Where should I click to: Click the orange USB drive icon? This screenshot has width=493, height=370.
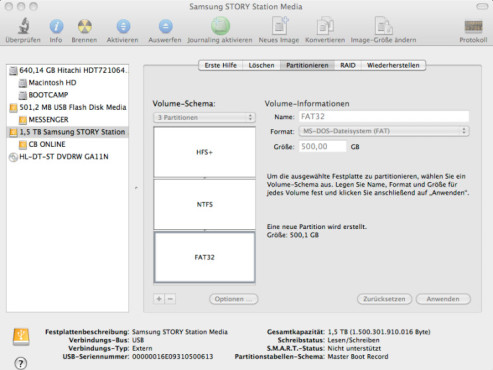click(x=21, y=337)
